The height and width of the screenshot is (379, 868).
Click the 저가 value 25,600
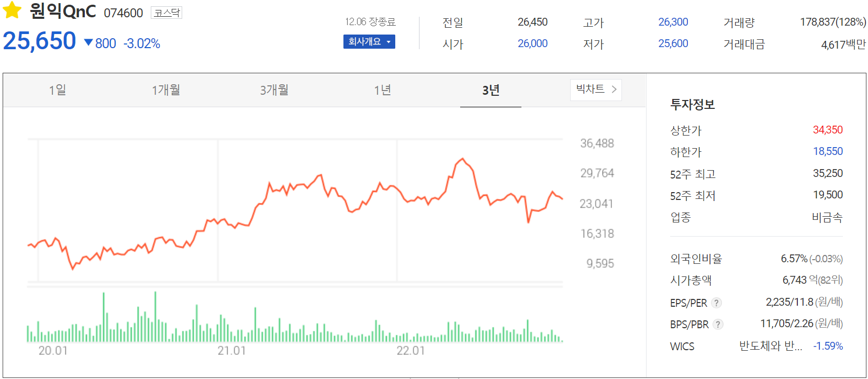pyautogui.click(x=673, y=43)
